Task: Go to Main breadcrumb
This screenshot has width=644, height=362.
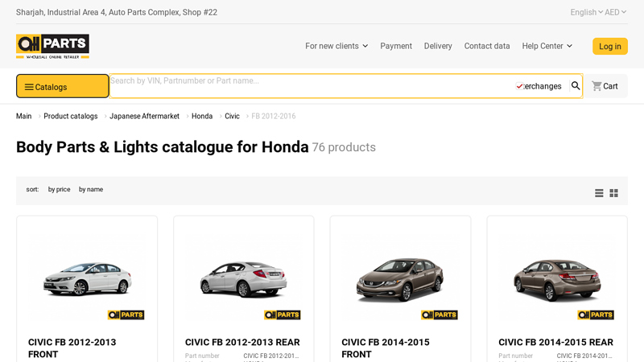Action: pos(24,116)
